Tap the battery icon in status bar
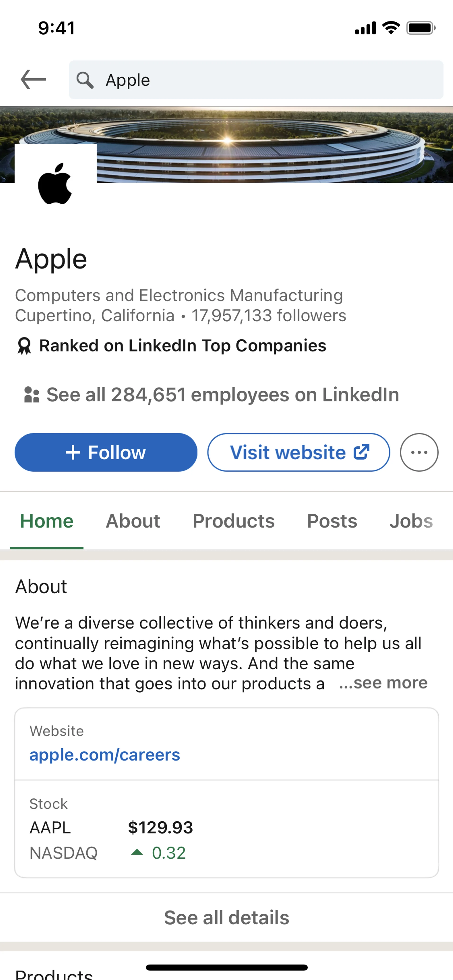This screenshot has width=453, height=980. [x=421, y=28]
